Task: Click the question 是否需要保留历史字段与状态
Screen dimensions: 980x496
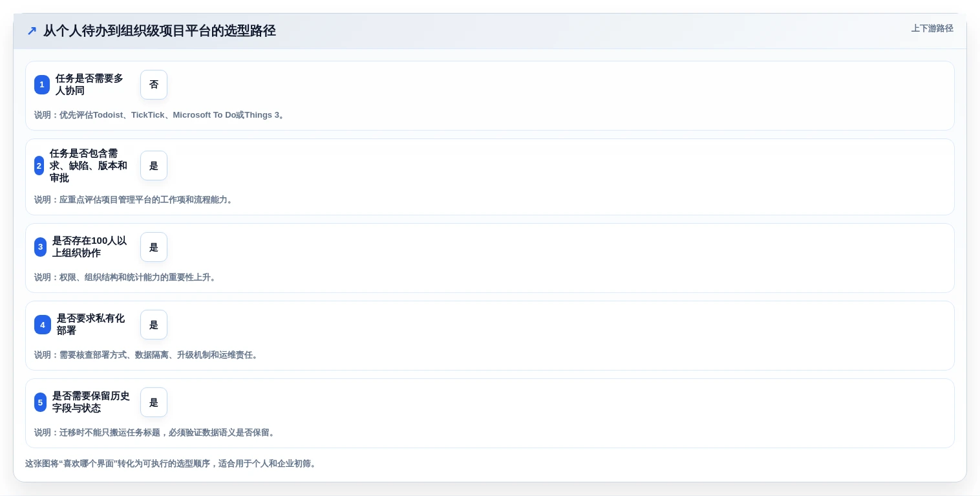Action: [x=91, y=402]
